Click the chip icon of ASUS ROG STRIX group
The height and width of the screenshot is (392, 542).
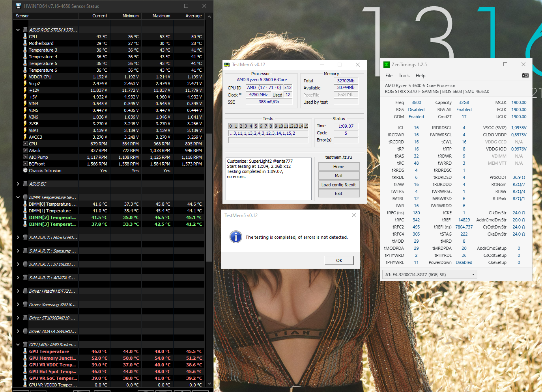pos(25,30)
